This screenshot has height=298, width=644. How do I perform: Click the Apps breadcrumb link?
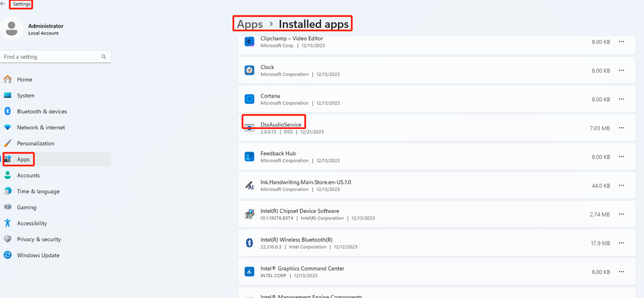click(x=250, y=24)
